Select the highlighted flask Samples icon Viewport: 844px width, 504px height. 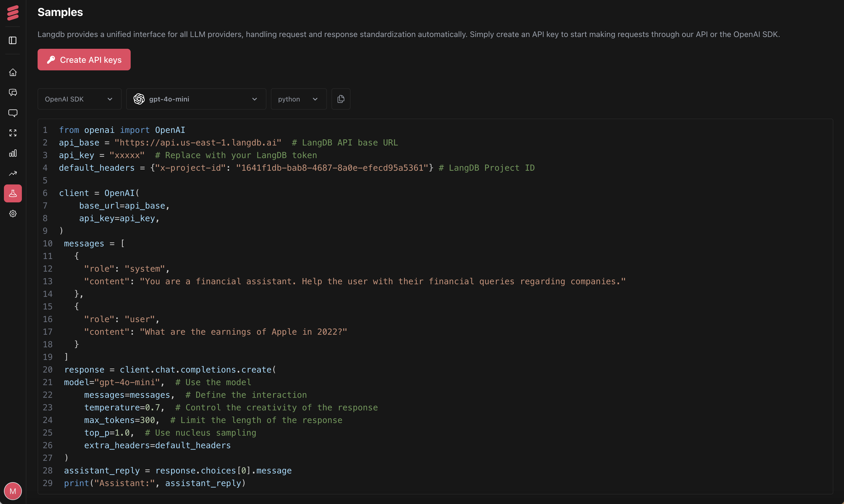click(13, 194)
